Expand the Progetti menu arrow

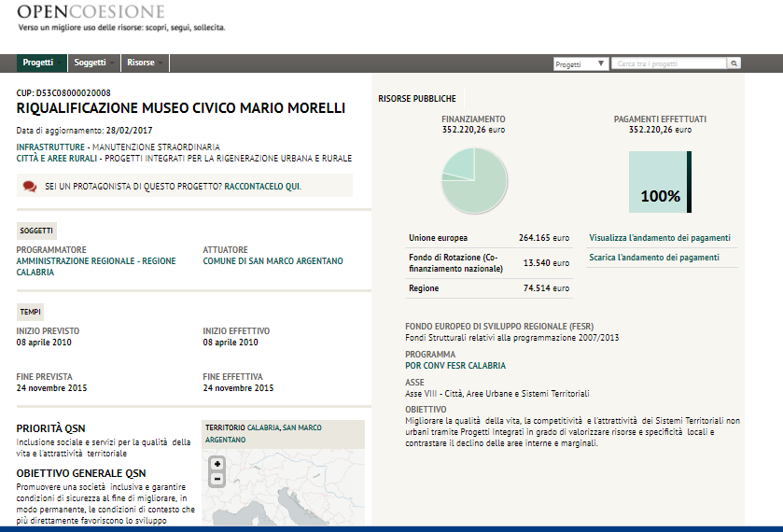60,63
